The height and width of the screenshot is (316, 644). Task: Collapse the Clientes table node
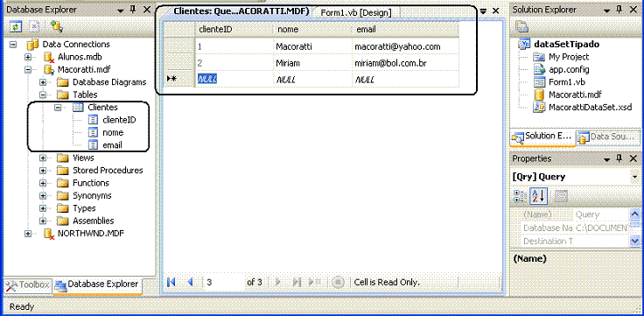point(58,108)
